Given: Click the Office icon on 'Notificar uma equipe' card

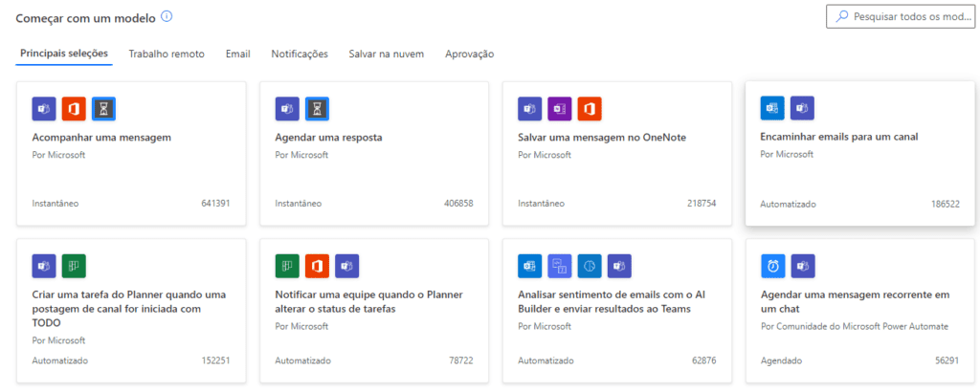Looking at the screenshot, I should point(317,266).
